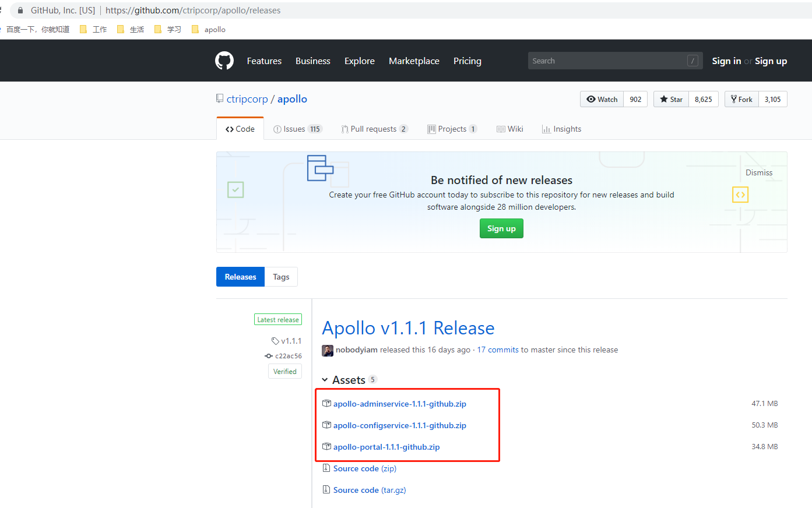Open the Features menu item

click(264, 61)
